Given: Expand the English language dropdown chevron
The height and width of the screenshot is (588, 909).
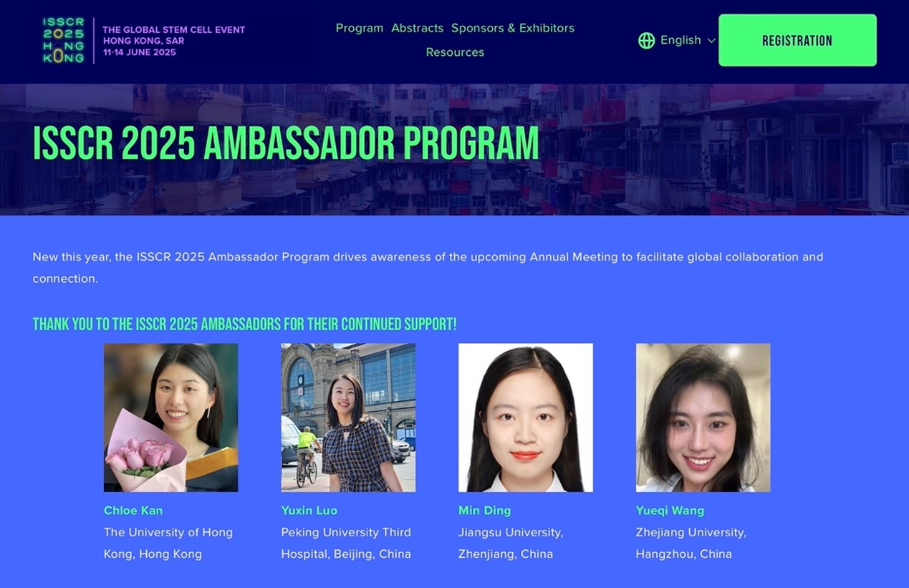Looking at the screenshot, I should pos(711,41).
